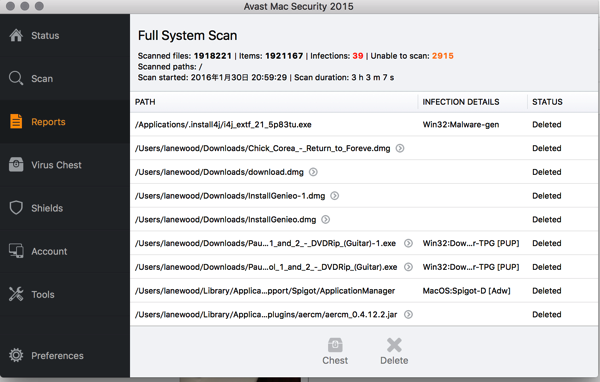The height and width of the screenshot is (382, 600).
Task: Click the Preferences gear icon
Action: pos(16,355)
